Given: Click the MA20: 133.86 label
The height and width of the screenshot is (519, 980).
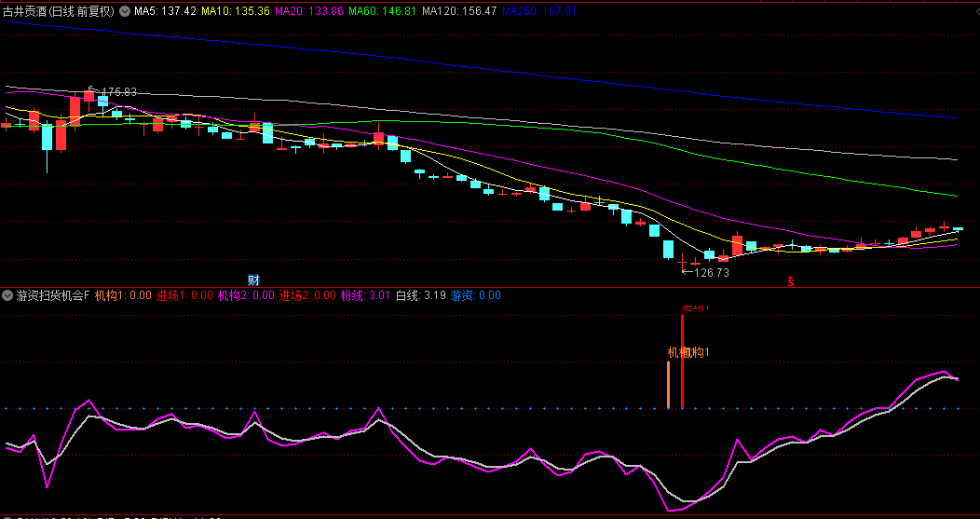Looking at the screenshot, I should (309, 11).
